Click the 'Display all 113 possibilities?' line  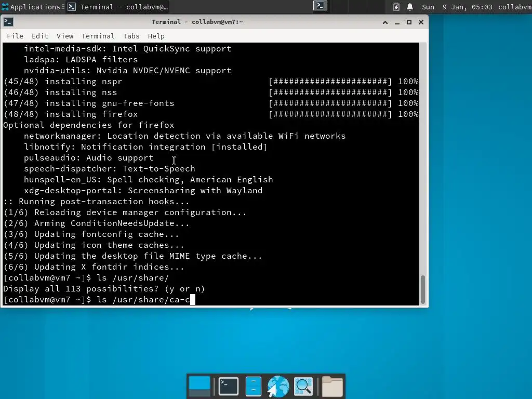[104, 289]
